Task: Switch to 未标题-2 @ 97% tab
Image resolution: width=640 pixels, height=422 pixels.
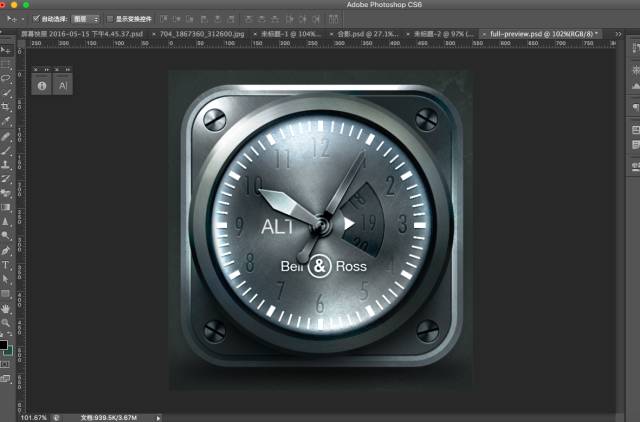Action: [x=444, y=34]
